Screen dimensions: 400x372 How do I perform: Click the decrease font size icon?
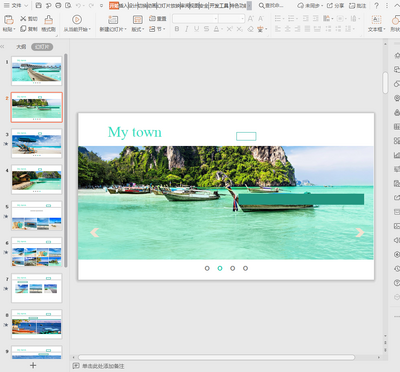261,19
